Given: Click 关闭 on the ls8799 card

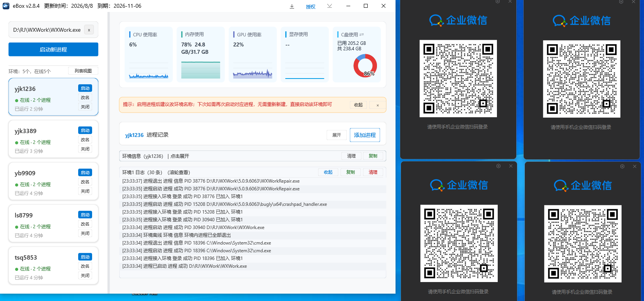Looking at the screenshot, I should click(85, 233).
